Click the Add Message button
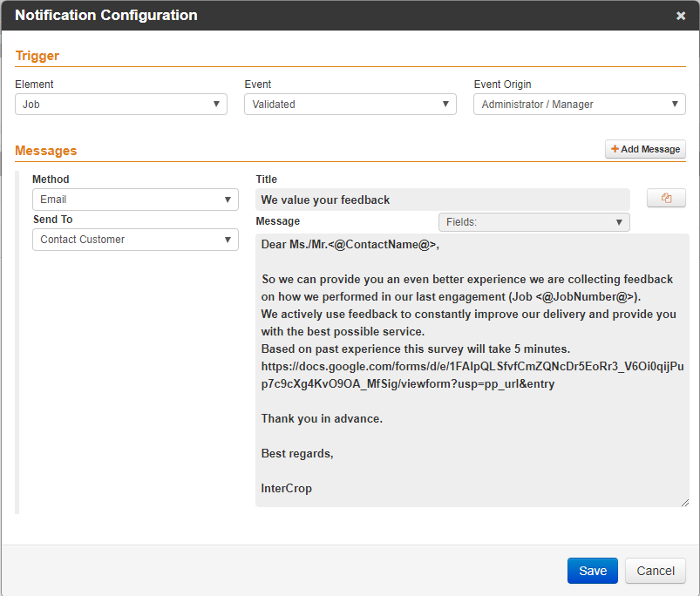Viewport: 700px width, 596px height. coord(645,149)
